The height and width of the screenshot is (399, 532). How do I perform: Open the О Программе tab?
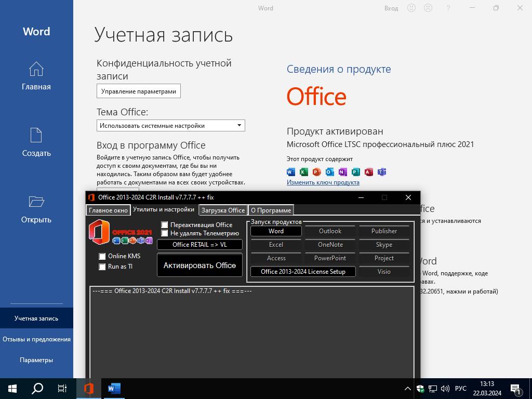coord(271,210)
